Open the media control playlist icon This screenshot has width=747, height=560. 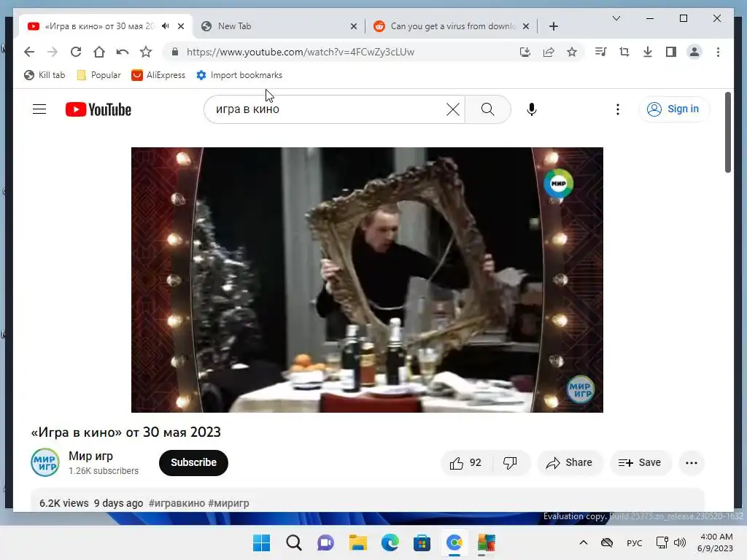(x=601, y=52)
